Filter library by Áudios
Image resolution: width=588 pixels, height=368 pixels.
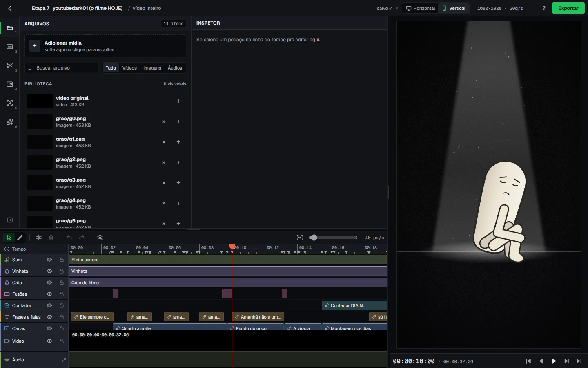[x=175, y=68]
